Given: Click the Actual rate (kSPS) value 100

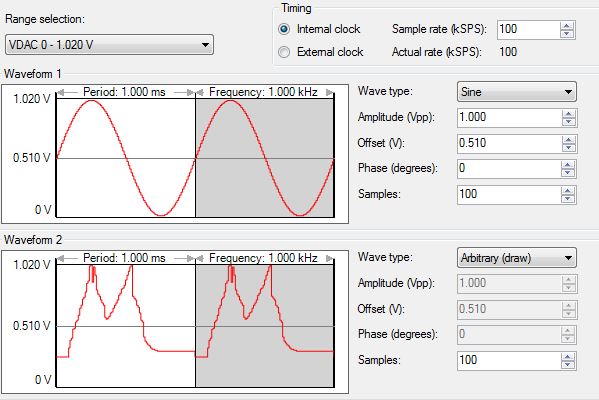Looking at the screenshot, I should tap(508, 52).
